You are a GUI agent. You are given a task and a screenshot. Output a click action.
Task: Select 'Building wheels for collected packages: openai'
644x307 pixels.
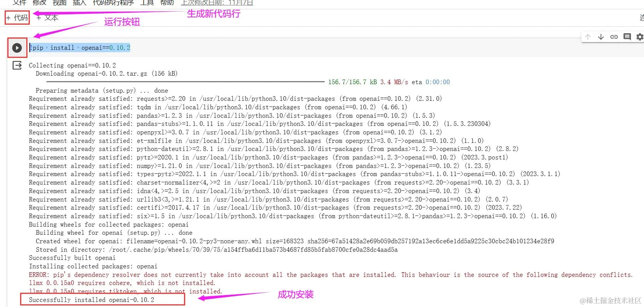[x=109, y=225]
